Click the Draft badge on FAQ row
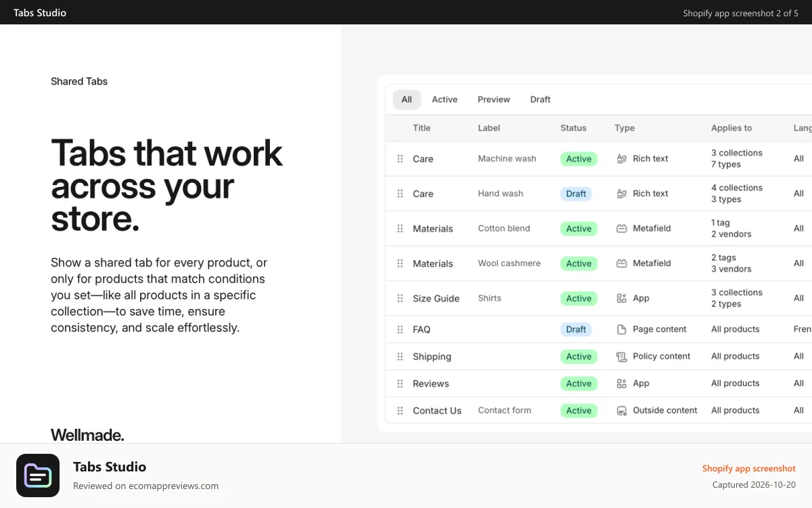Screen dimensions: 812x508 (x=576, y=329)
